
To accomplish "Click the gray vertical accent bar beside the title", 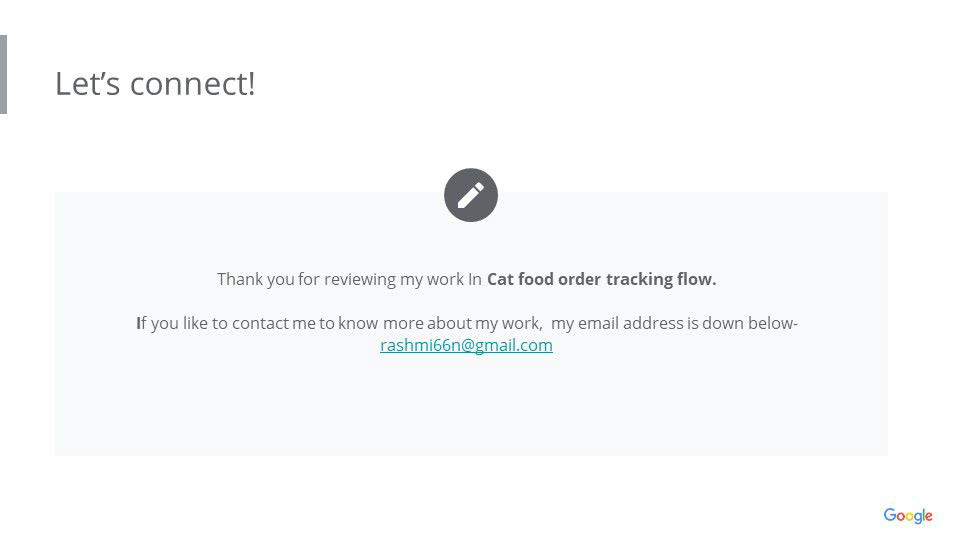I will point(3,75).
